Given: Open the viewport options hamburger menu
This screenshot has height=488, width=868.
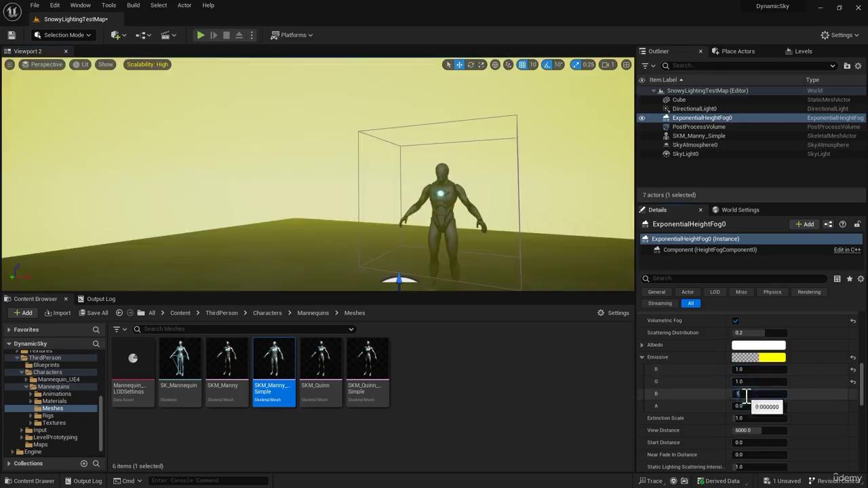Looking at the screenshot, I should 9,64.
